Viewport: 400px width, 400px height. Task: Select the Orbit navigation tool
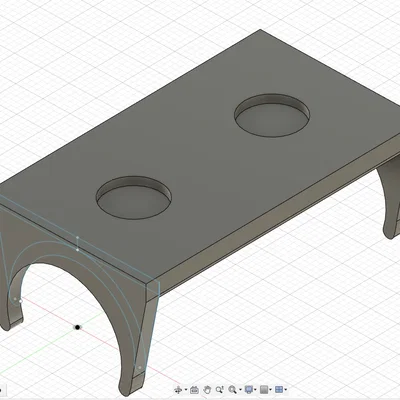point(178,389)
